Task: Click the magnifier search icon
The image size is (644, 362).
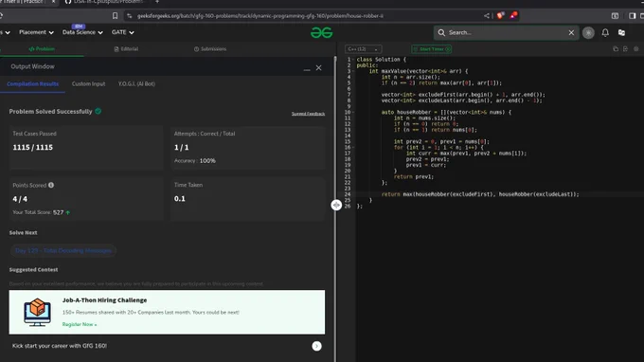Action: pos(441,32)
